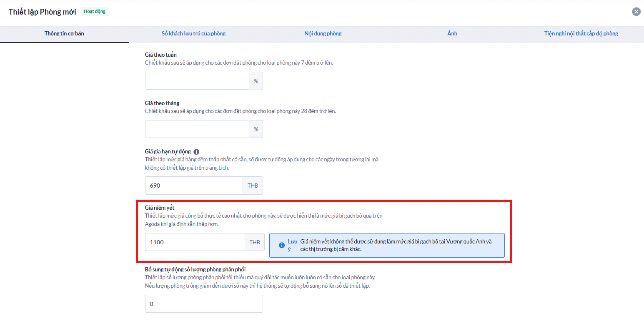This screenshot has width=644, height=321.
Task: Open Tiện nghi nội thất cấp độ phòng tab
Action: [581, 33]
